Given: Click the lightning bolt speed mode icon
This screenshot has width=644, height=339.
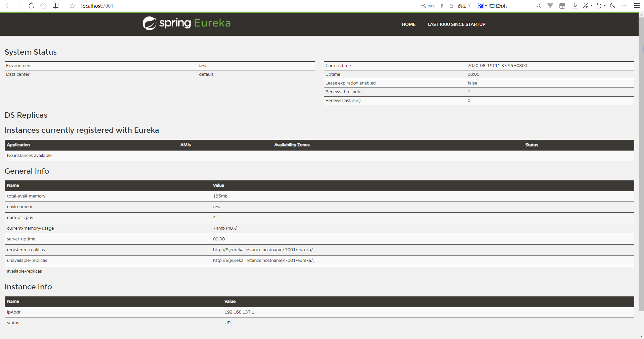Looking at the screenshot, I should pos(442,6).
